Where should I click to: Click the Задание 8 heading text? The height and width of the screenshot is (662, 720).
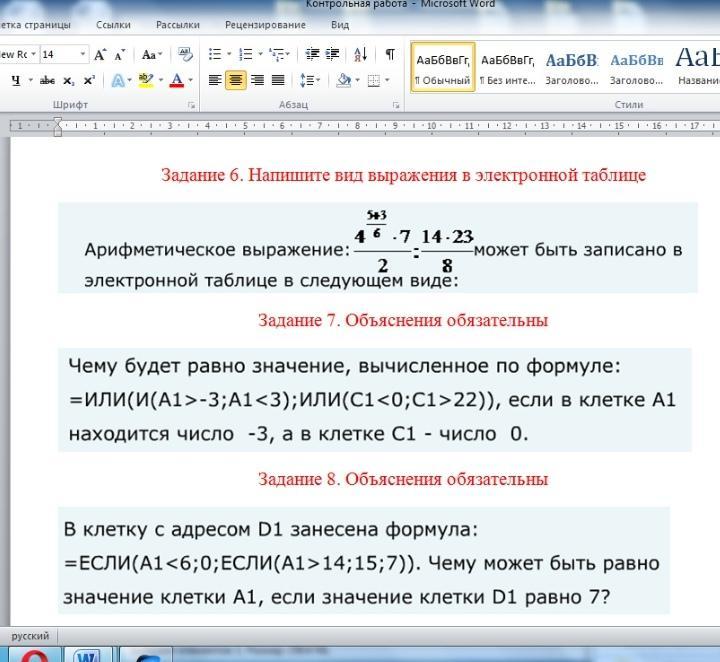[x=403, y=479]
